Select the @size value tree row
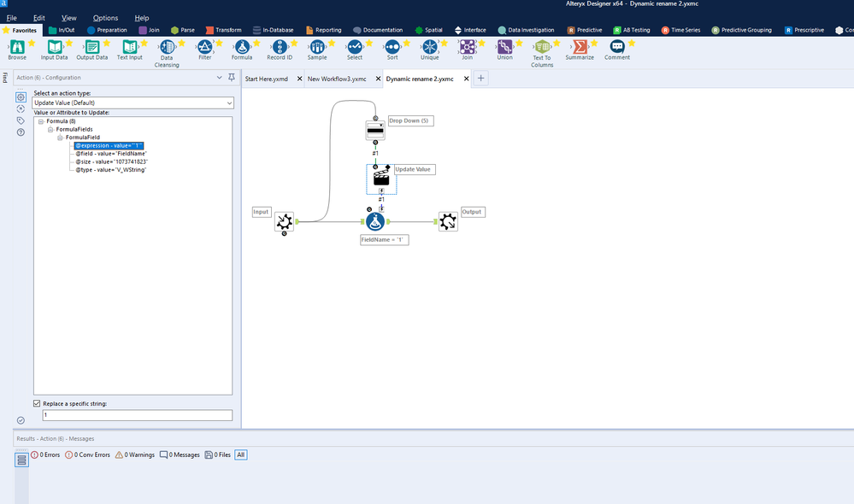854x504 pixels. point(112,161)
